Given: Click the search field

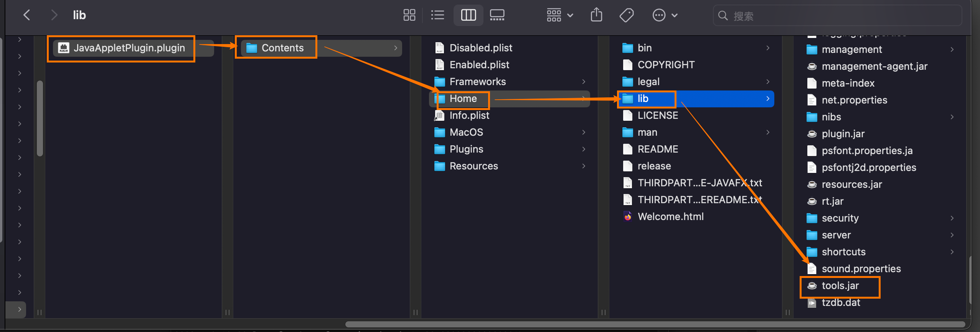Looking at the screenshot, I should pos(837,16).
